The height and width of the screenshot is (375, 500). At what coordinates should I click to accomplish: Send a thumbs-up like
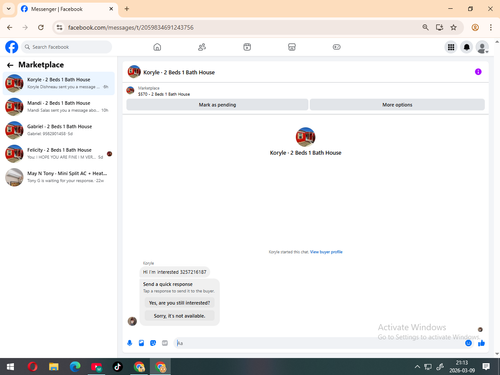click(x=481, y=343)
